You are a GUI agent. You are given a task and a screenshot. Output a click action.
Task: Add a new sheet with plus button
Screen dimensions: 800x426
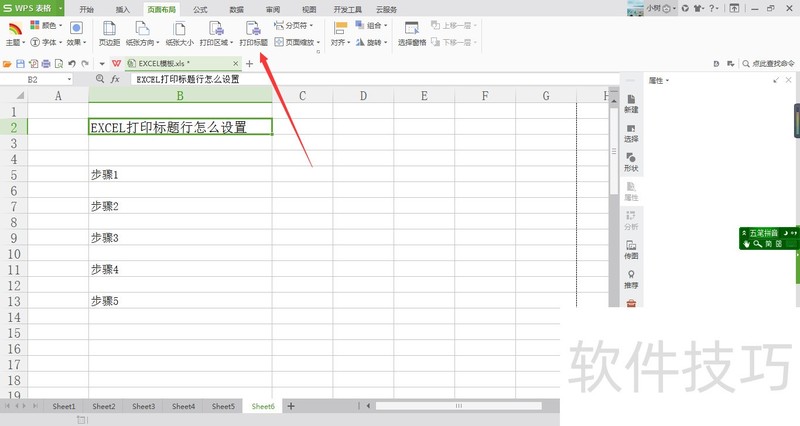click(291, 406)
